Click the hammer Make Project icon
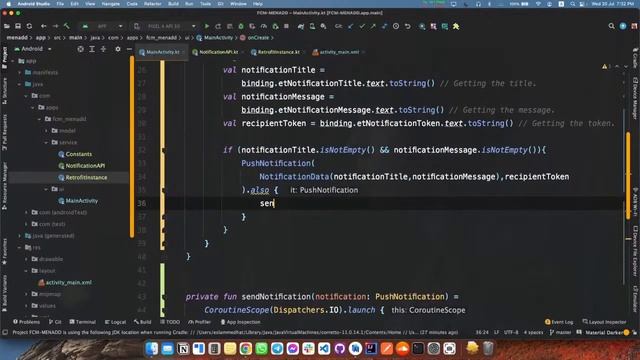Viewport: 640px width, 360px height. click(67, 26)
